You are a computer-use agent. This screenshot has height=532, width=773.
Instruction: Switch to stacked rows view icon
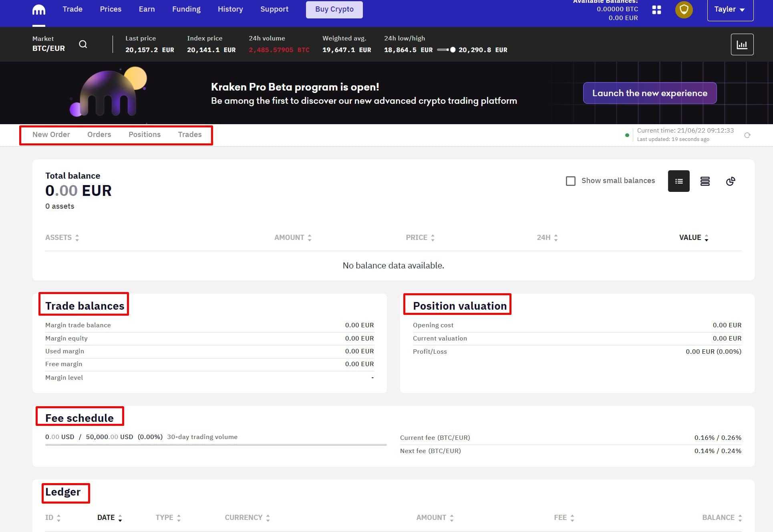click(x=705, y=181)
